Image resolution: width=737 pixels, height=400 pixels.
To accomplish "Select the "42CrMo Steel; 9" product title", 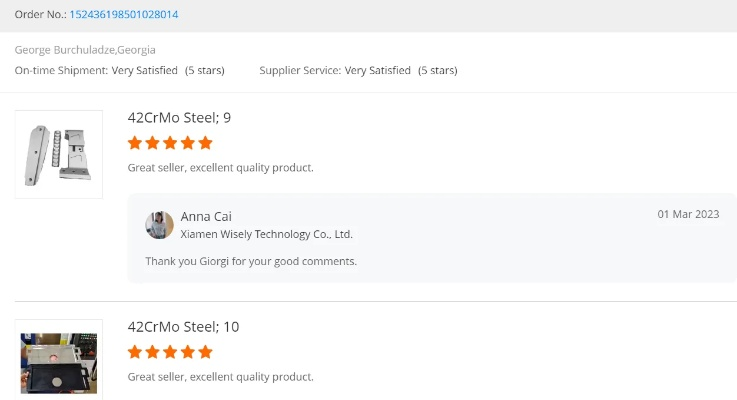I will click(179, 118).
